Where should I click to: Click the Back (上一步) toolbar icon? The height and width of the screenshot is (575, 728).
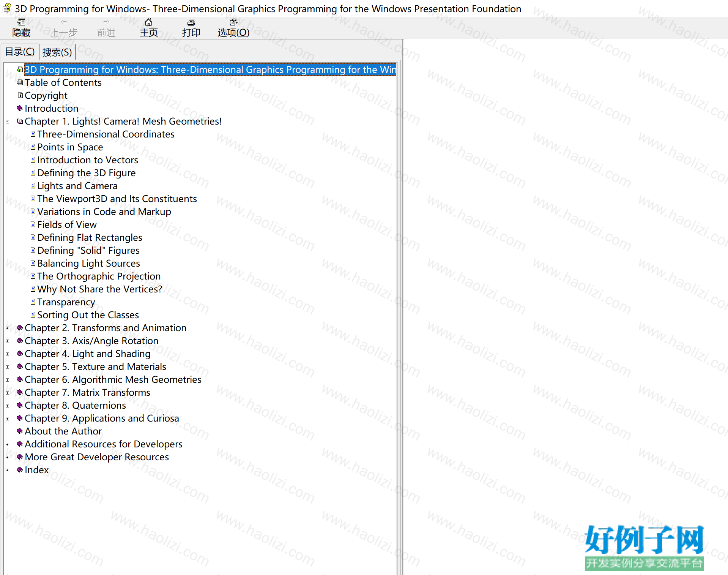pos(64,22)
